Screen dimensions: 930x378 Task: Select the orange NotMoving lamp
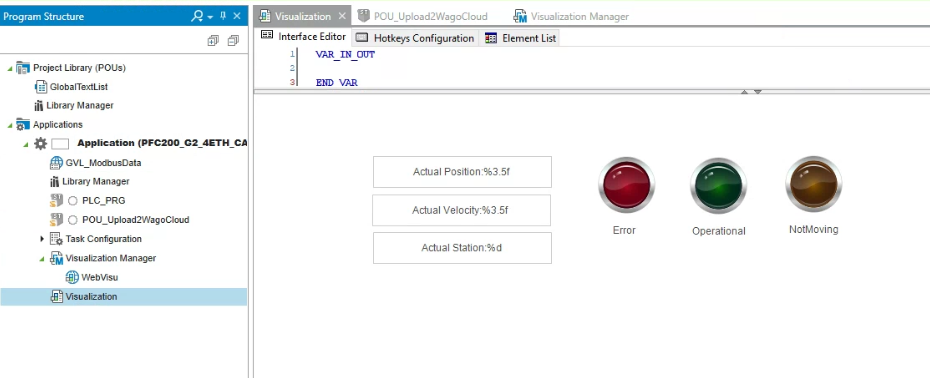pos(814,185)
